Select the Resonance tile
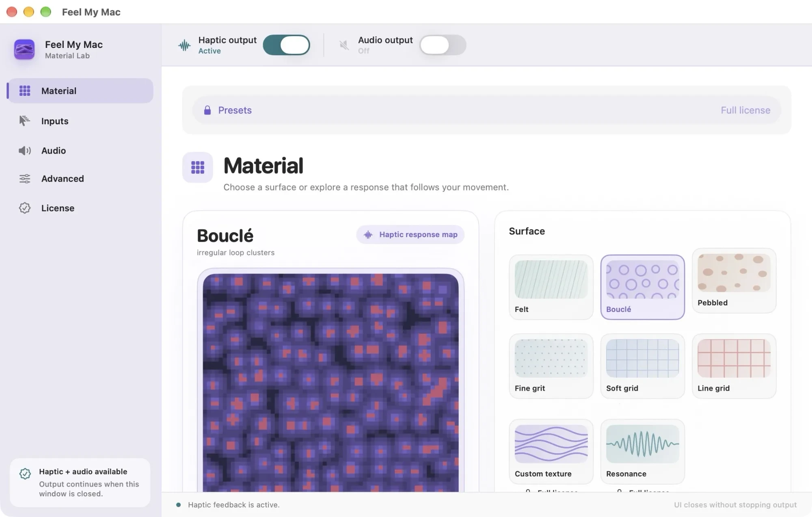 (x=642, y=452)
